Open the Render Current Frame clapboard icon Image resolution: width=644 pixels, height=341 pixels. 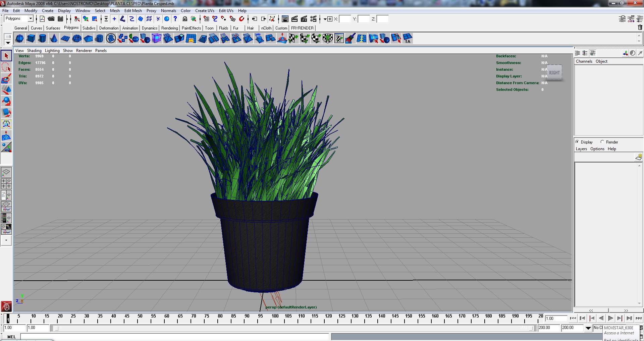[x=294, y=19]
